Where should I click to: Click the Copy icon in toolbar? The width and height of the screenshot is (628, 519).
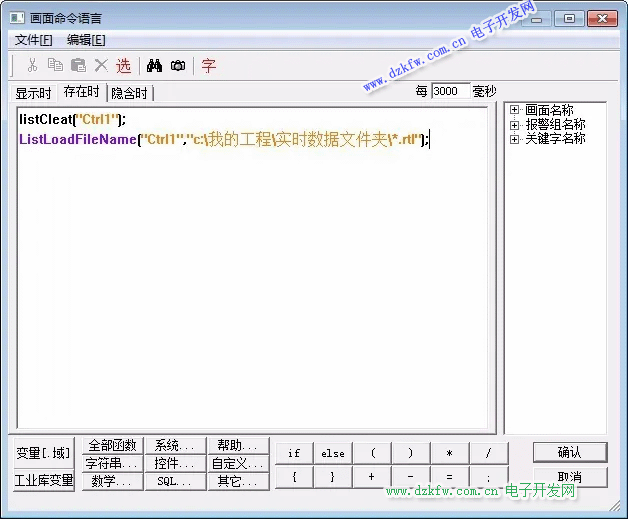55,66
